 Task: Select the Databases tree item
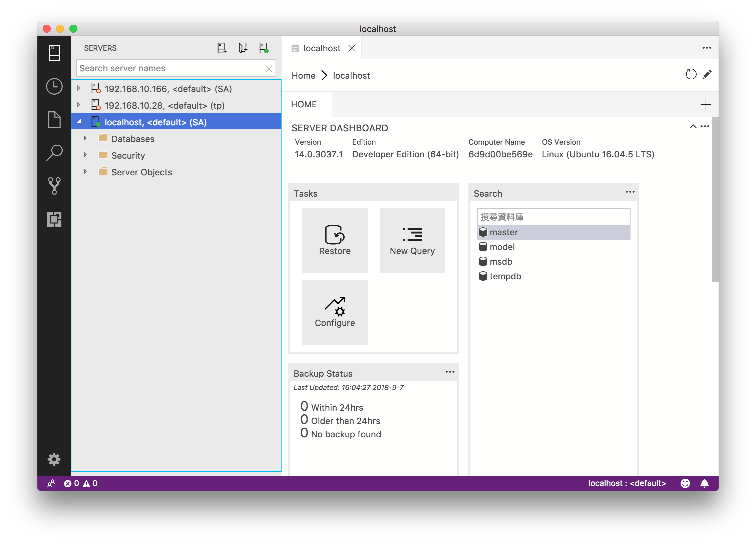click(176, 139)
